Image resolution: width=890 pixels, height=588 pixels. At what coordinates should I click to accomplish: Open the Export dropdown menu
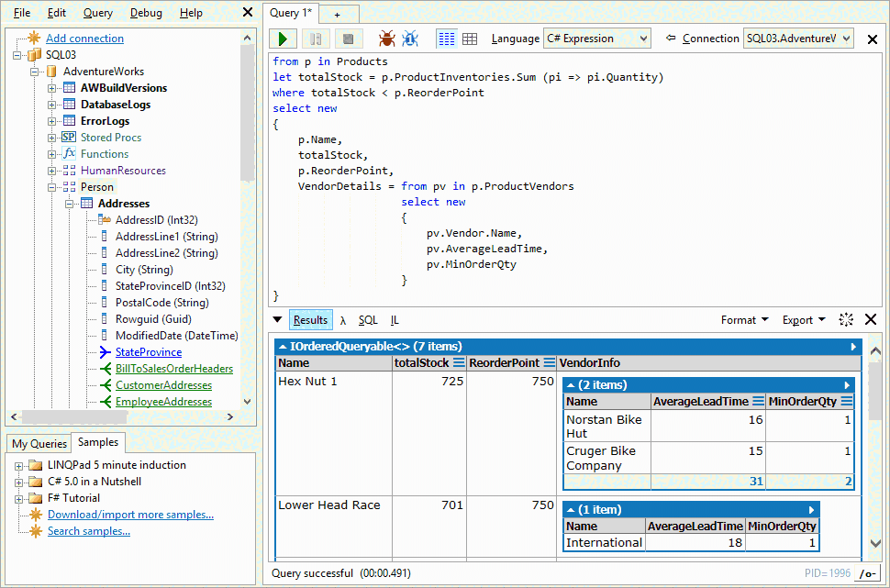click(802, 319)
